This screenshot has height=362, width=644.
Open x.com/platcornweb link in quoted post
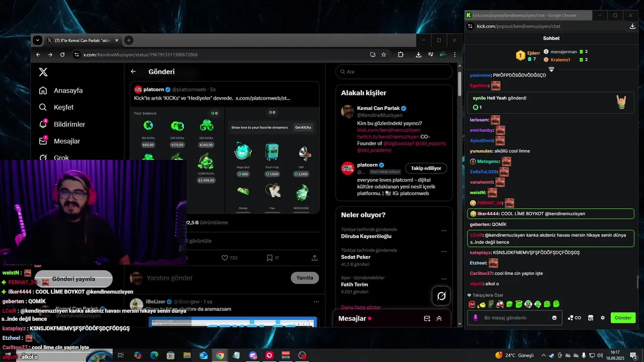tap(263, 98)
